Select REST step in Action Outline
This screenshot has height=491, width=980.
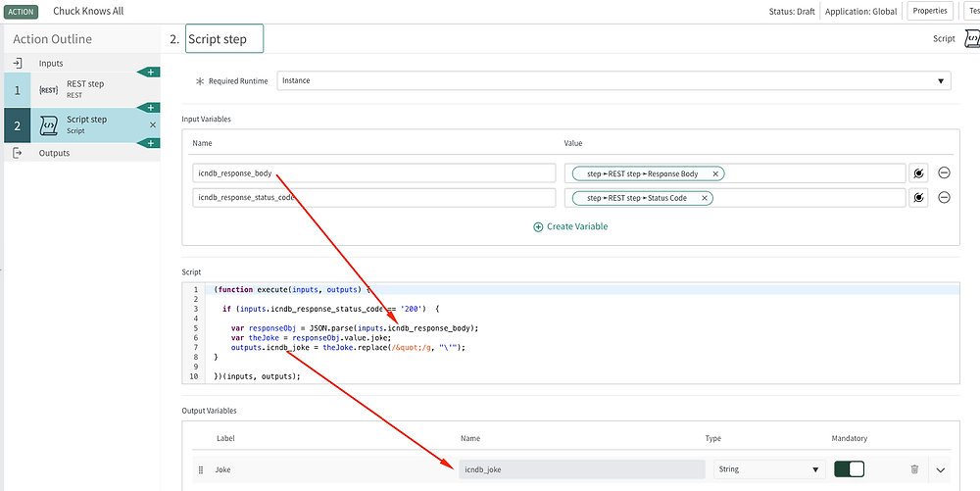coord(82,89)
